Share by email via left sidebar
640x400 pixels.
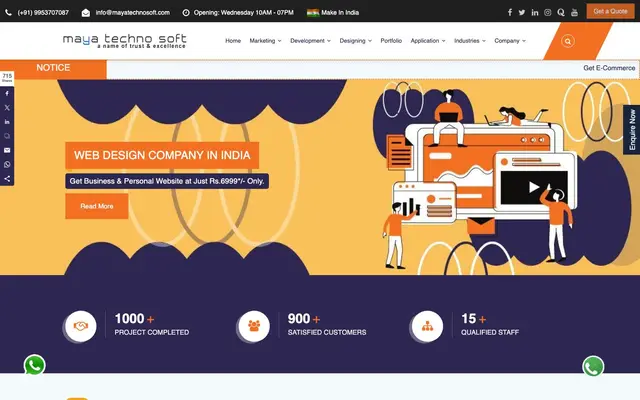[7, 151]
